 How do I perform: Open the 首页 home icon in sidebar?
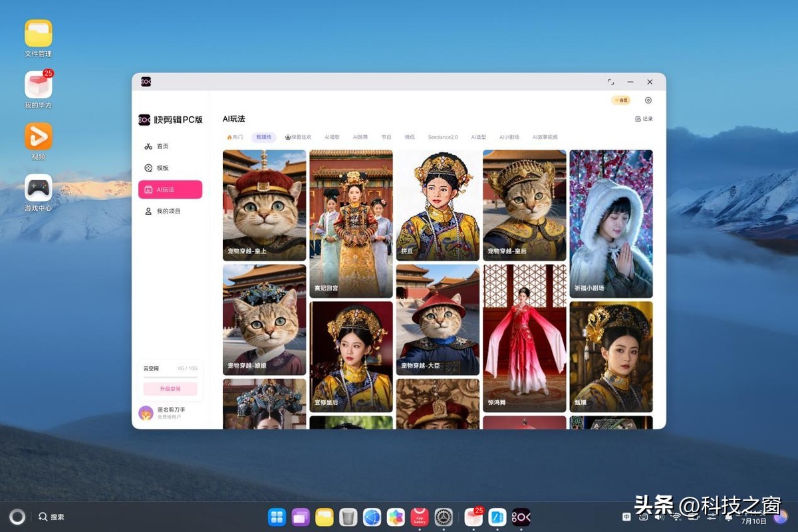[148, 146]
